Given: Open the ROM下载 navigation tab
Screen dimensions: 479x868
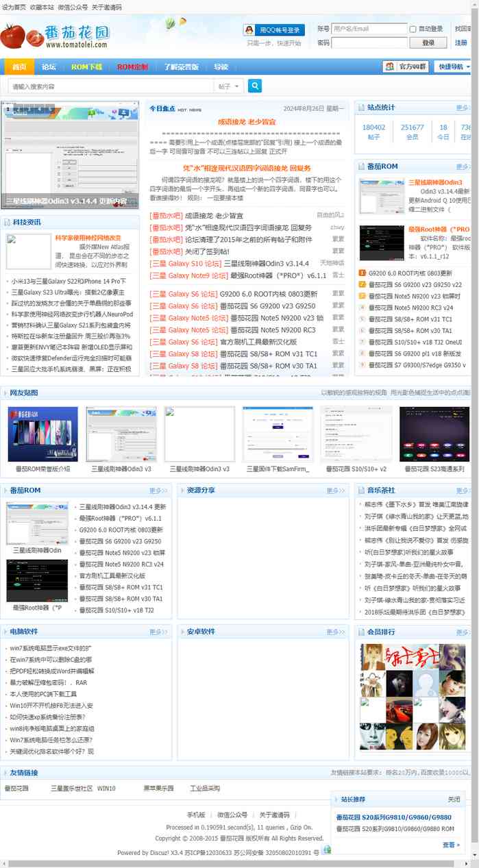Looking at the screenshot, I should coord(86,67).
